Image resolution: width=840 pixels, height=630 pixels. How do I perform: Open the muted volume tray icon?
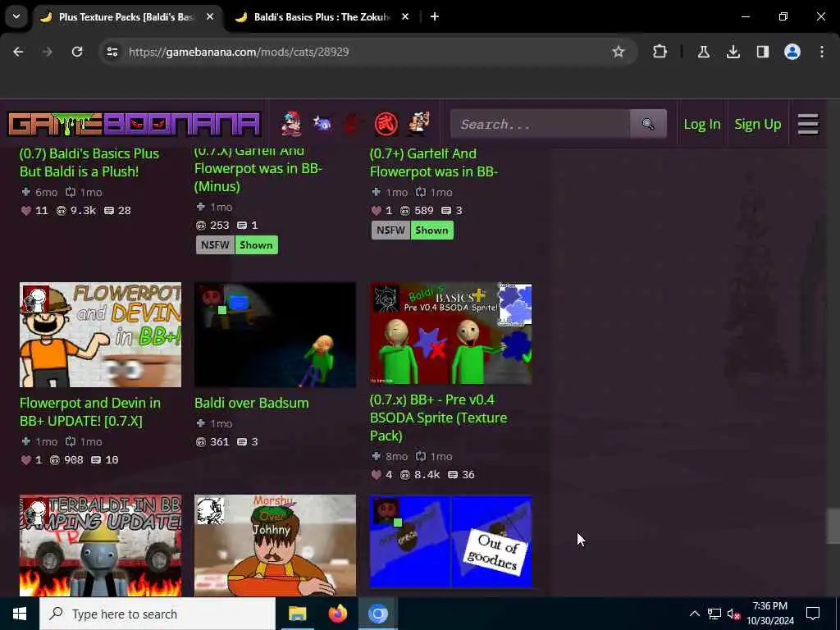point(733,614)
